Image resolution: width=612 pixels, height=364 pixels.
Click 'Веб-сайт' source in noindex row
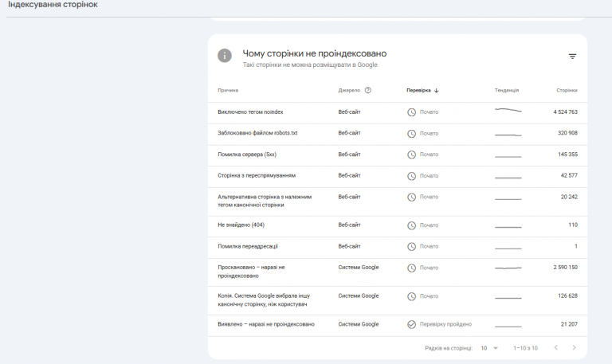tap(349, 112)
